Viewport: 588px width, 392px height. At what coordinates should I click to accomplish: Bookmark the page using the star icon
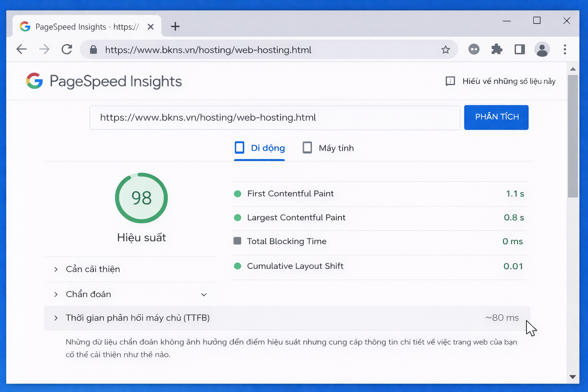click(445, 49)
